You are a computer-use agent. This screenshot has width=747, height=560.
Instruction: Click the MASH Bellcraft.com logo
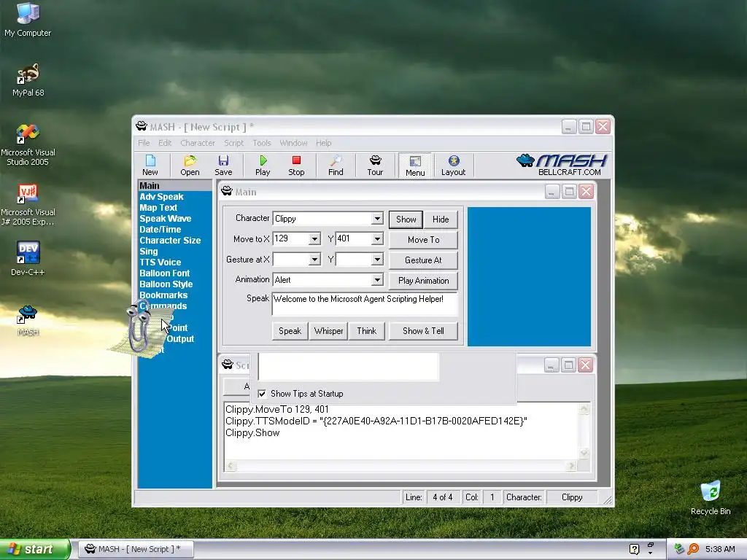562,165
